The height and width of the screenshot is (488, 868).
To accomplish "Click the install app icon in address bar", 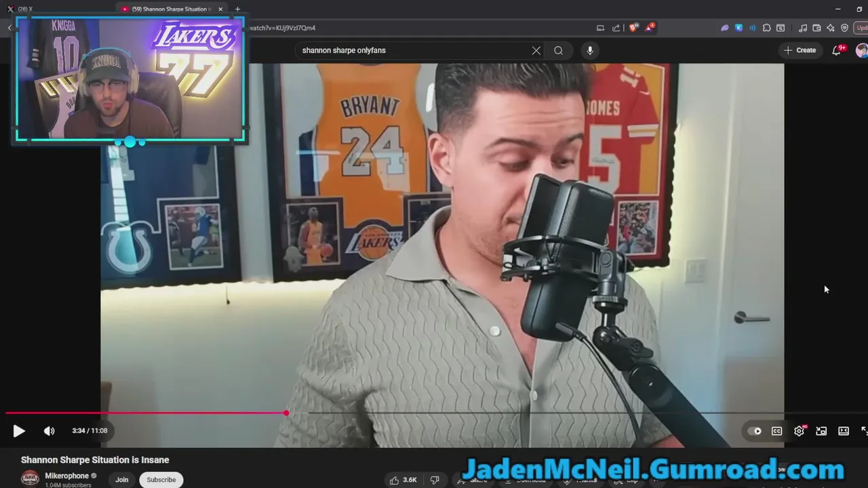I will [600, 28].
